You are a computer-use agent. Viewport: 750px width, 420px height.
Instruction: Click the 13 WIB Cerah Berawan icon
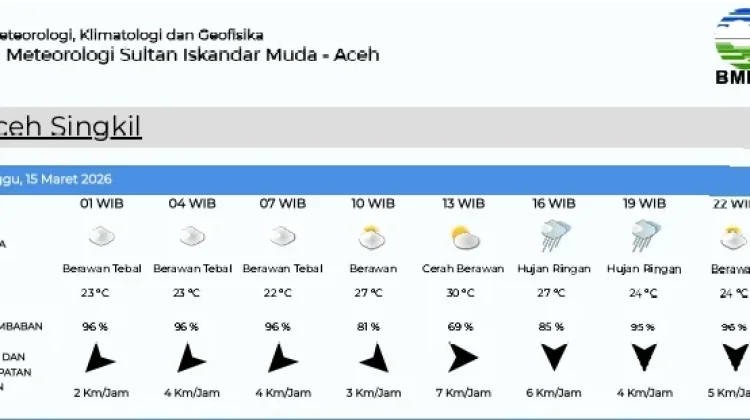click(x=465, y=238)
